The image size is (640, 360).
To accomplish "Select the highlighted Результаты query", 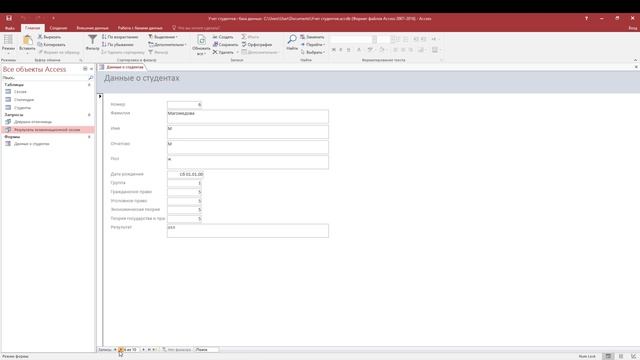I will pyautogui.click(x=48, y=130).
